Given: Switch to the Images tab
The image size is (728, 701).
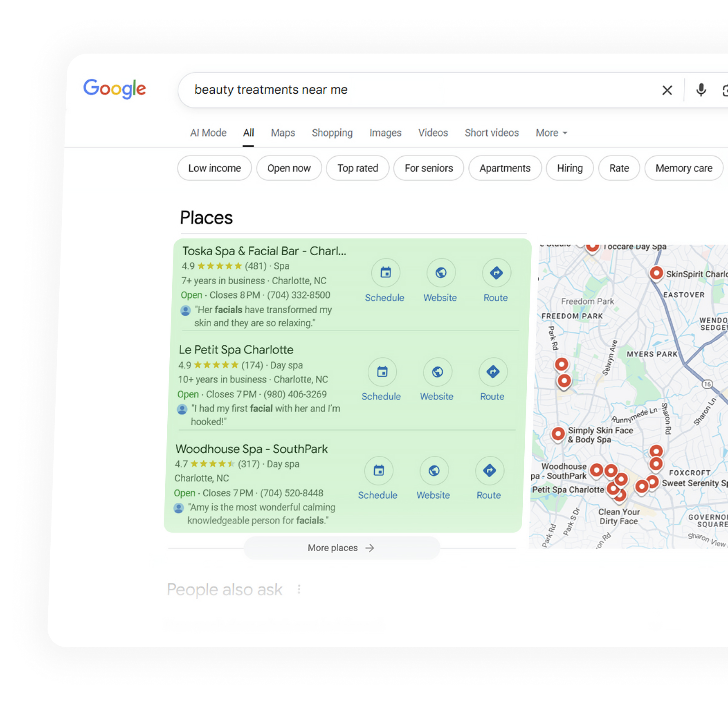Looking at the screenshot, I should 385,133.
